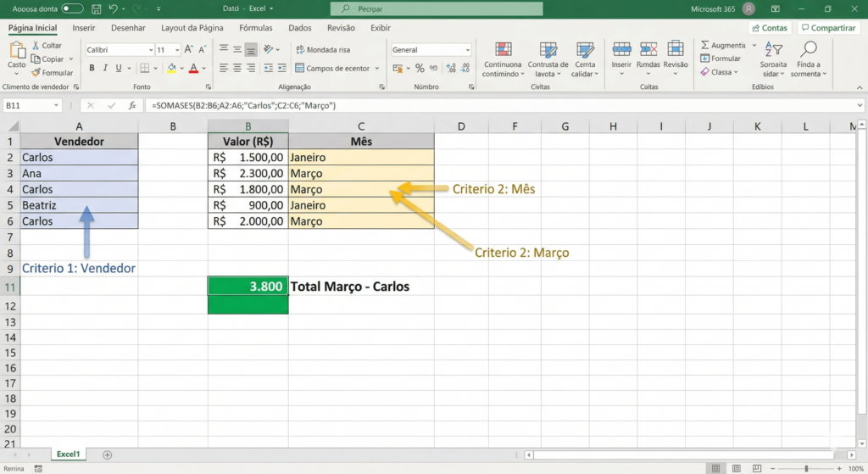This screenshot has height=474, width=868.
Task: Open the Quick Access Toolbar customize arrow
Action: tap(159, 8)
